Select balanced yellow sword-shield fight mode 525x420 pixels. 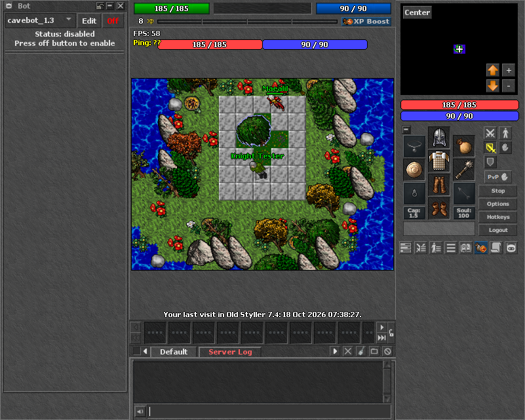coord(490,147)
